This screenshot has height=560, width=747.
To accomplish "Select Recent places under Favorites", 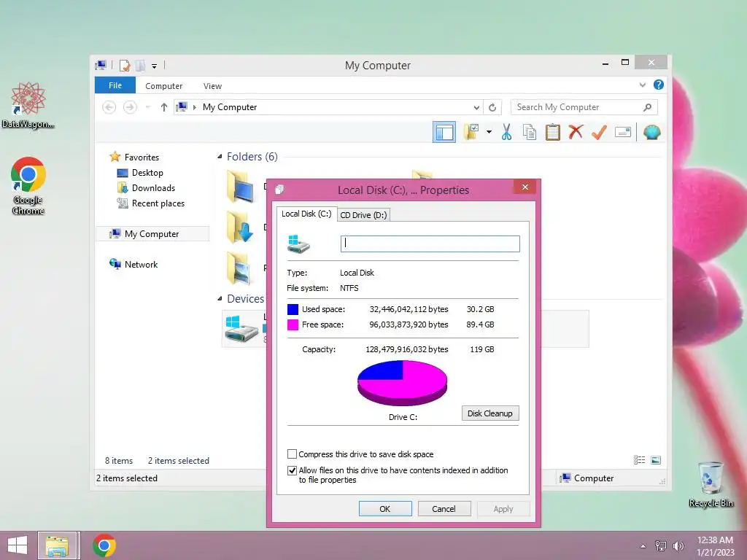I will click(x=158, y=203).
